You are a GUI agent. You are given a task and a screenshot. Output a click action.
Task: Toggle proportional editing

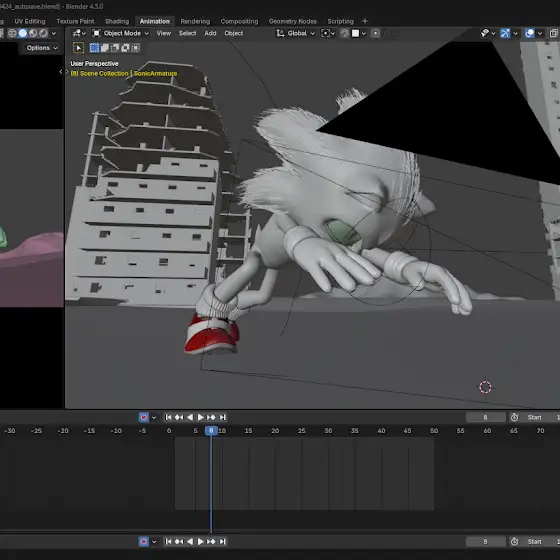click(x=375, y=33)
